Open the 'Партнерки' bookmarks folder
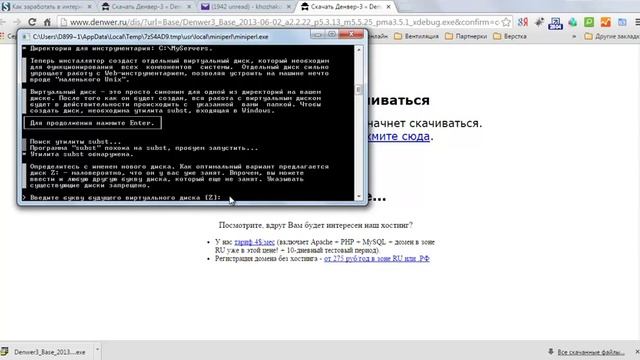The image size is (640, 360). (466, 36)
